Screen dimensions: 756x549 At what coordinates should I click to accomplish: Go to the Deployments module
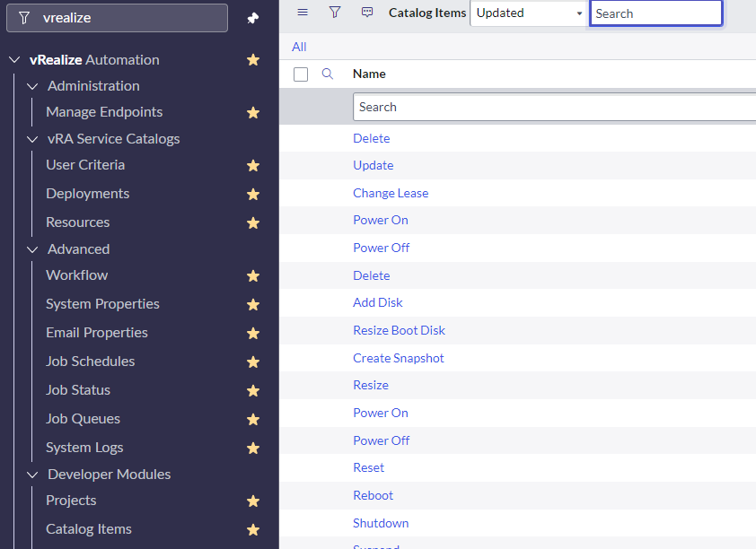click(x=88, y=194)
